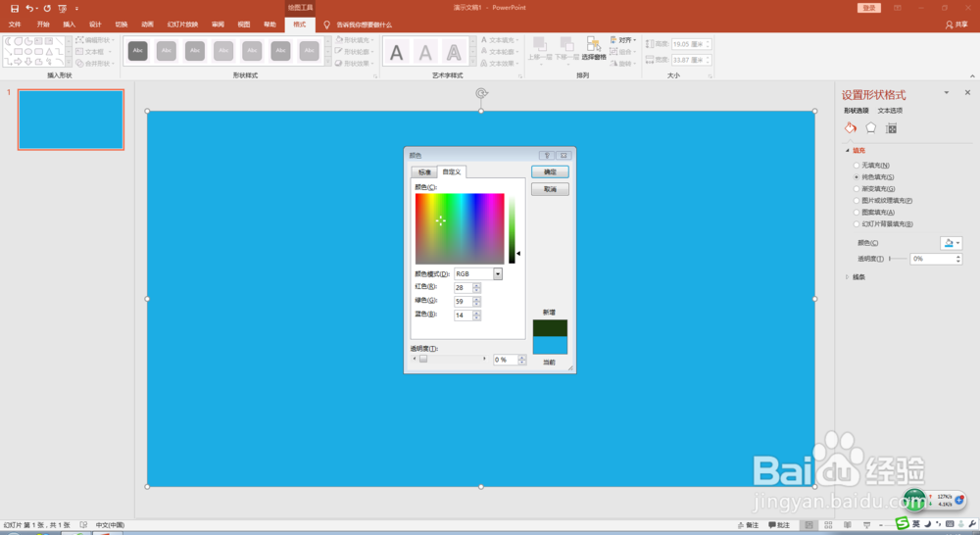Select slide 1 thumbnail in panel

71,120
